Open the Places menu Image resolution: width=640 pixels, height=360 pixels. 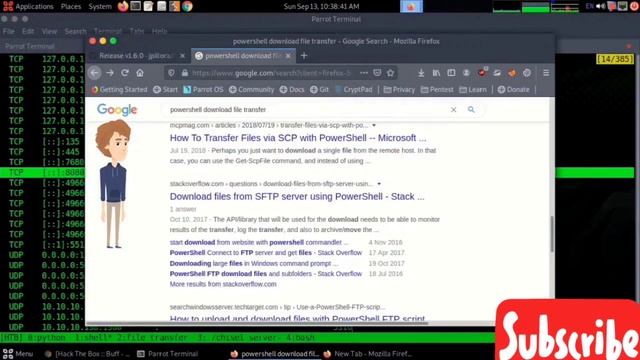click(71, 6)
